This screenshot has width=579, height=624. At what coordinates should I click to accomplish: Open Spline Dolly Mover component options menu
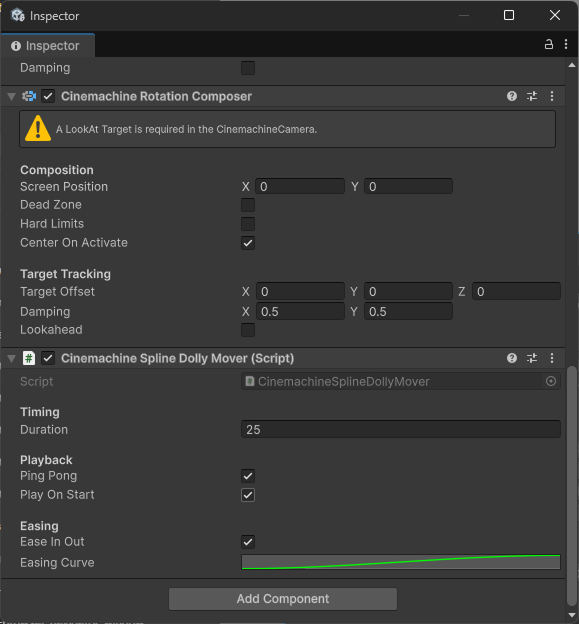[552, 358]
